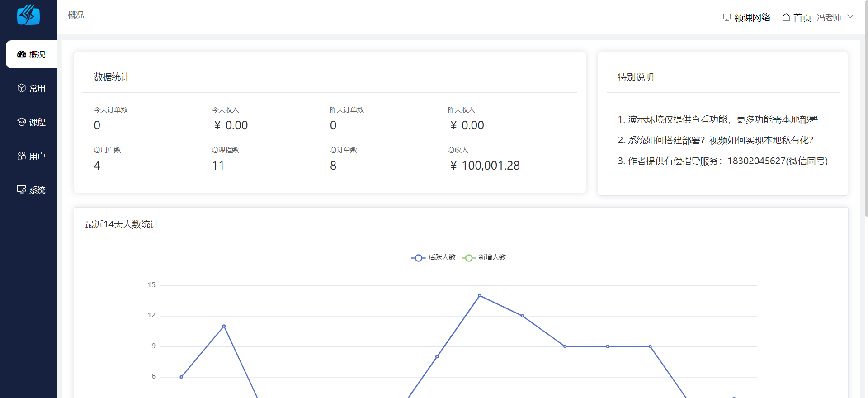This screenshot has height=398, width=868.
Task: Click the 数据统计 card title
Action: point(112,77)
